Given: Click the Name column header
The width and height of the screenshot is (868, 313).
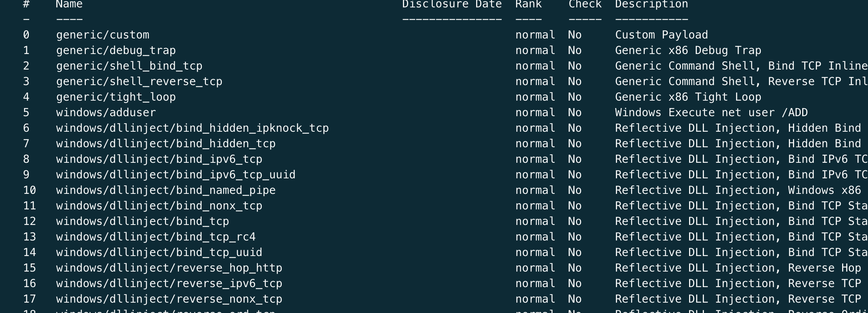Looking at the screenshot, I should 69,4.
